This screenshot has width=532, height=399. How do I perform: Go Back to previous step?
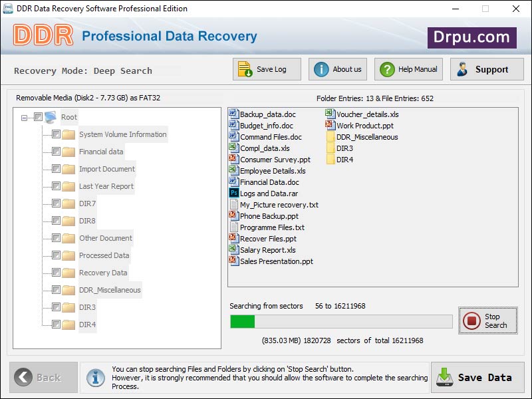(x=43, y=377)
